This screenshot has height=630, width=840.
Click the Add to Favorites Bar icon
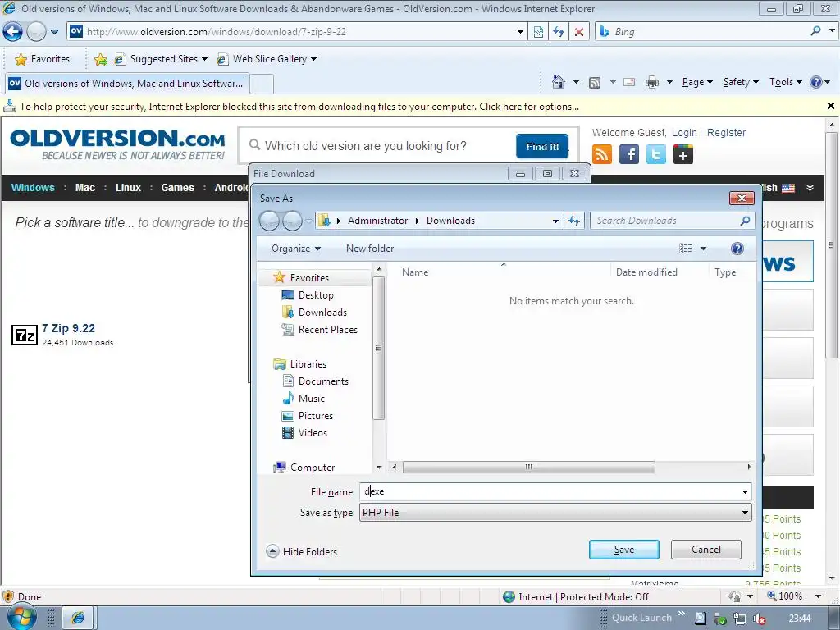pos(100,59)
